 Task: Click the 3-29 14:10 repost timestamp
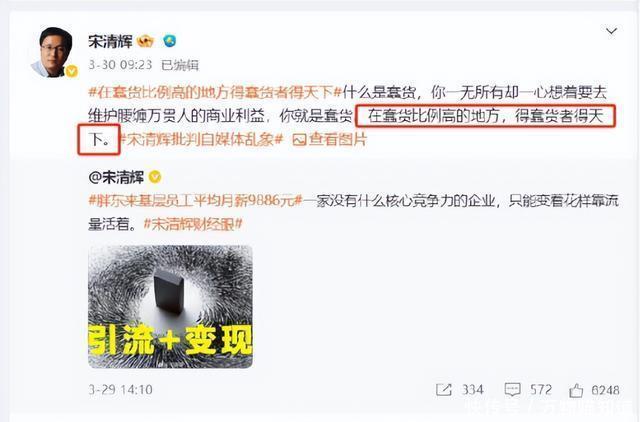click(x=120, y=390)
